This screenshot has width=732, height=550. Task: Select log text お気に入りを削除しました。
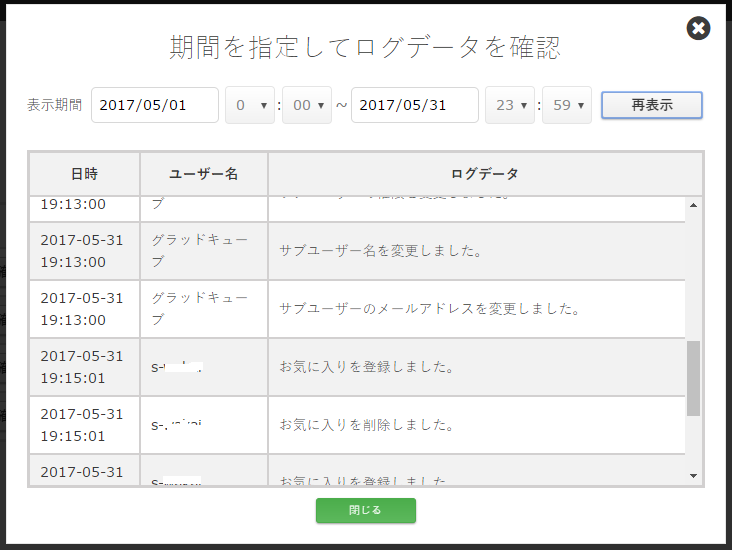tap(366, 425)
